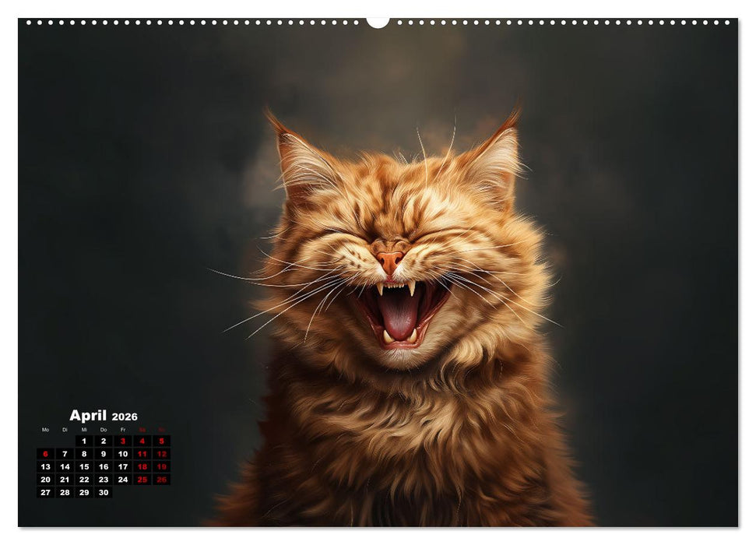Open the Mo weekday column header
This screenshot has height=545, width=756.
pyautogui.click(x=45, y=430)
